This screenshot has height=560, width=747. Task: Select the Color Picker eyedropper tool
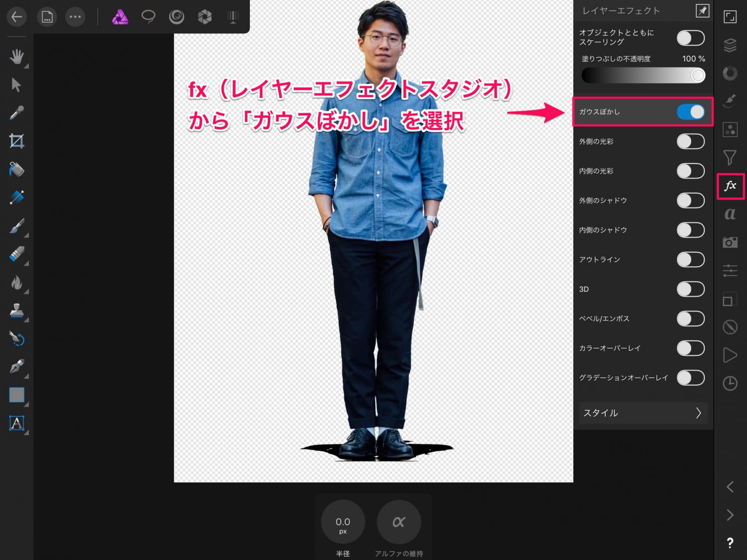point(16,113)
